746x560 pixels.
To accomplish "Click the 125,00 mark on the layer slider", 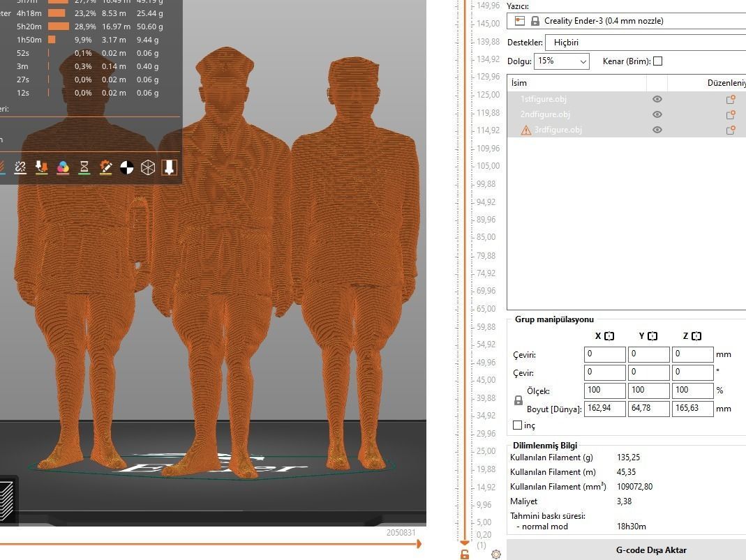I will pyautogui.click(x=465, y=94).
